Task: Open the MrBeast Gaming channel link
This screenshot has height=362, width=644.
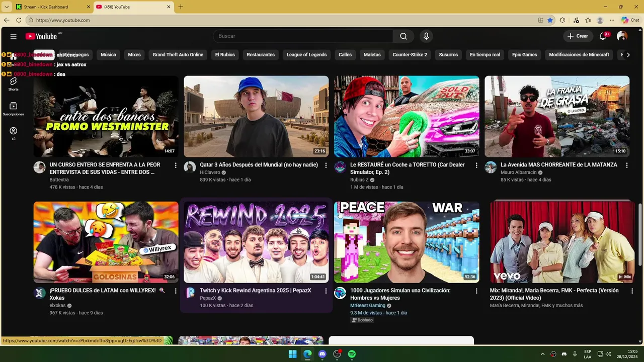Action: click(368, 305)
